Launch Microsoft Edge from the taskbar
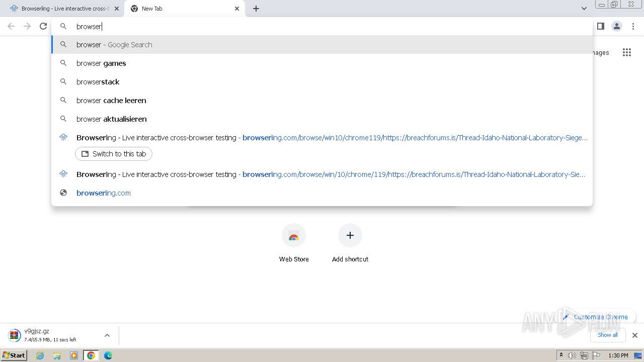 pyautogui.click(x=108, y=355)
